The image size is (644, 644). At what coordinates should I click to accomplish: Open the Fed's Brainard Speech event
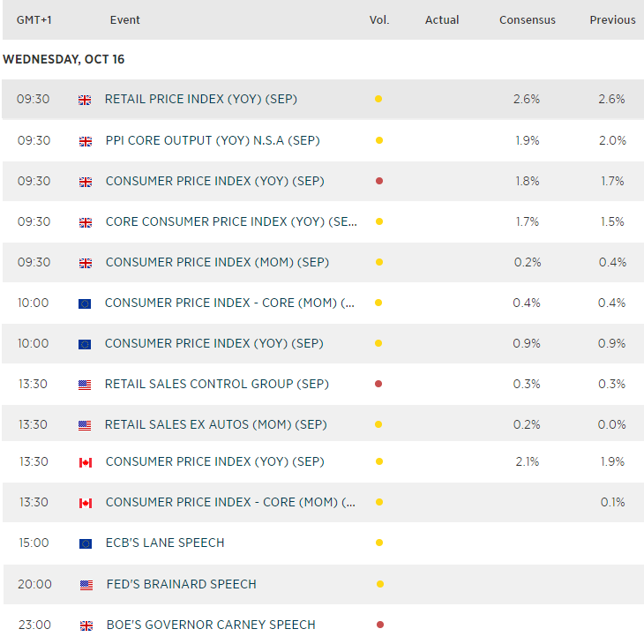(x=181, y=584)
